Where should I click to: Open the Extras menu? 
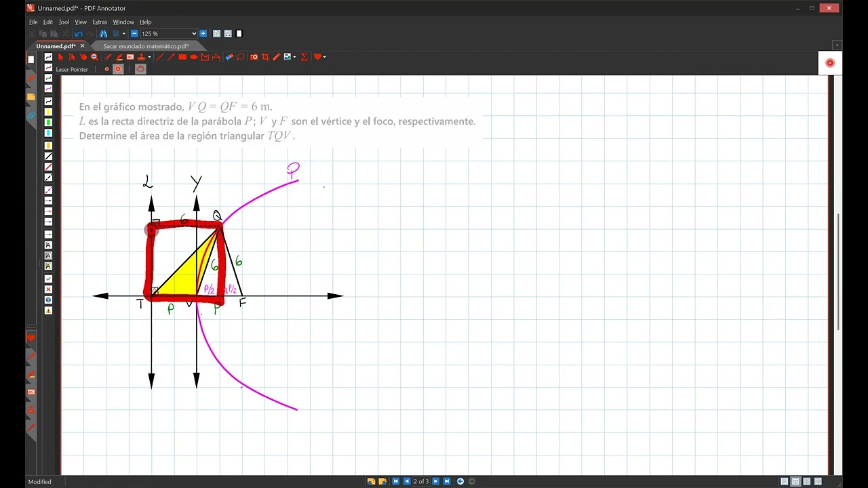100,22
